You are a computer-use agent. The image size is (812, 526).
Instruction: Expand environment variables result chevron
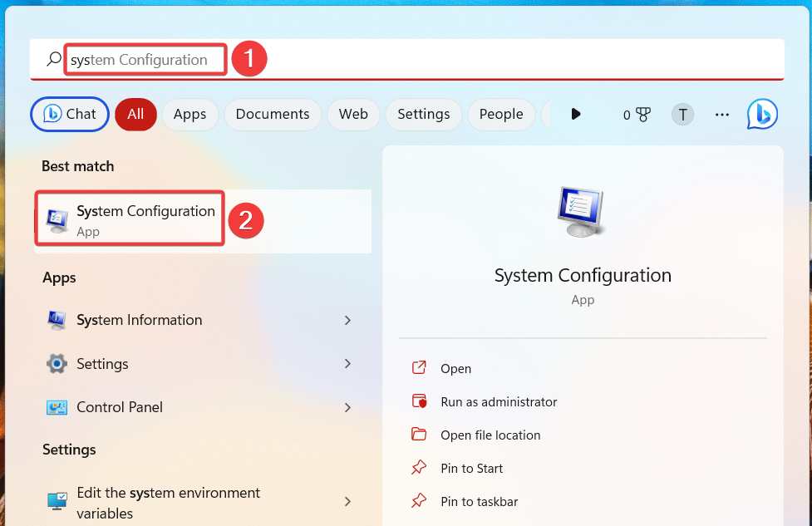coord(348,501)
